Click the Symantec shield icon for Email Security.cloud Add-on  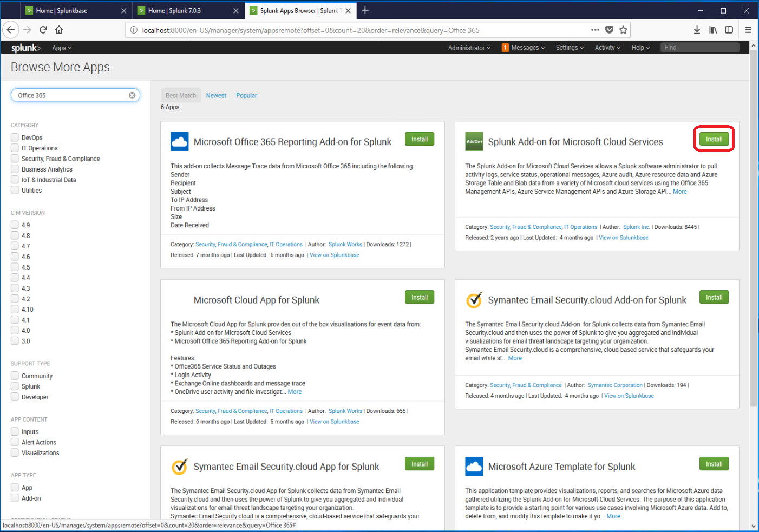point(474,299)
